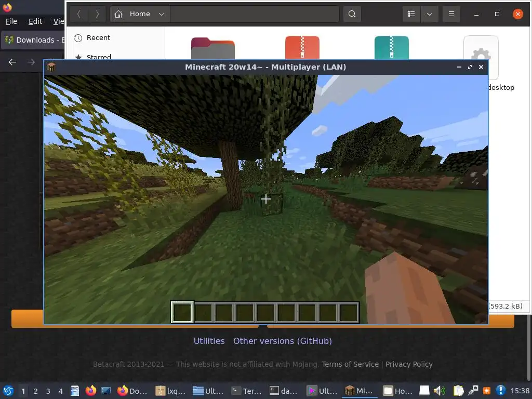The width and height of the screenshot is (532, 399).
Task: Switch Files window to list view
Action: (411, 14)
